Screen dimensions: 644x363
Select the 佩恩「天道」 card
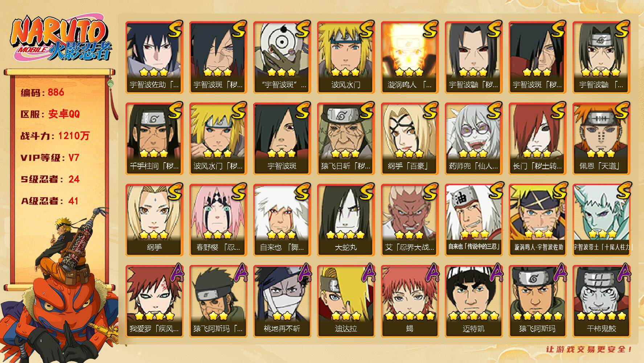(601, 139)
